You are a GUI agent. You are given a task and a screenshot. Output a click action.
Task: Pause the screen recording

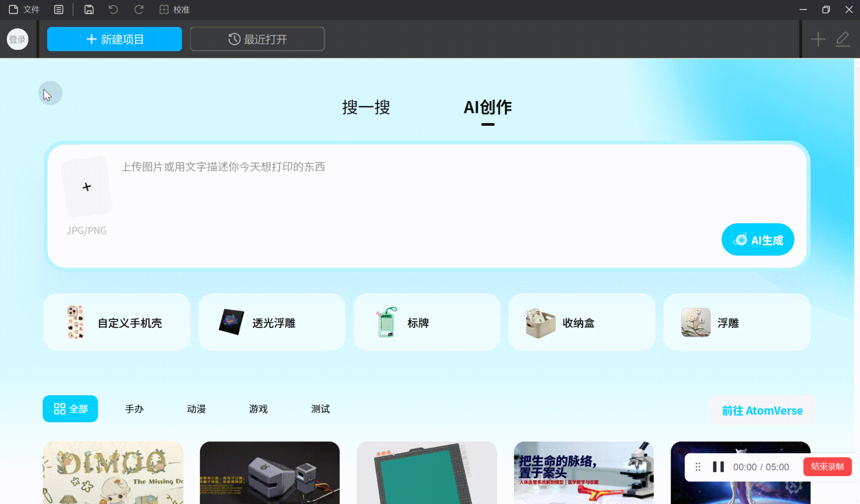tap(718, 467)
